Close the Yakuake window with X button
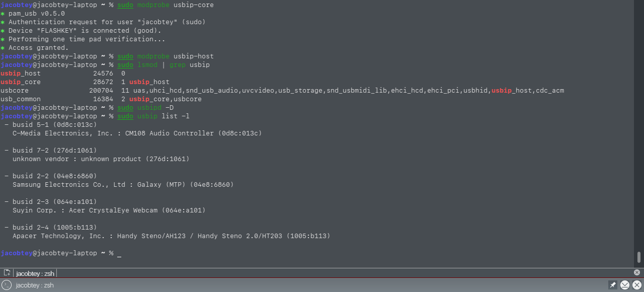 (x=636, y=285)
